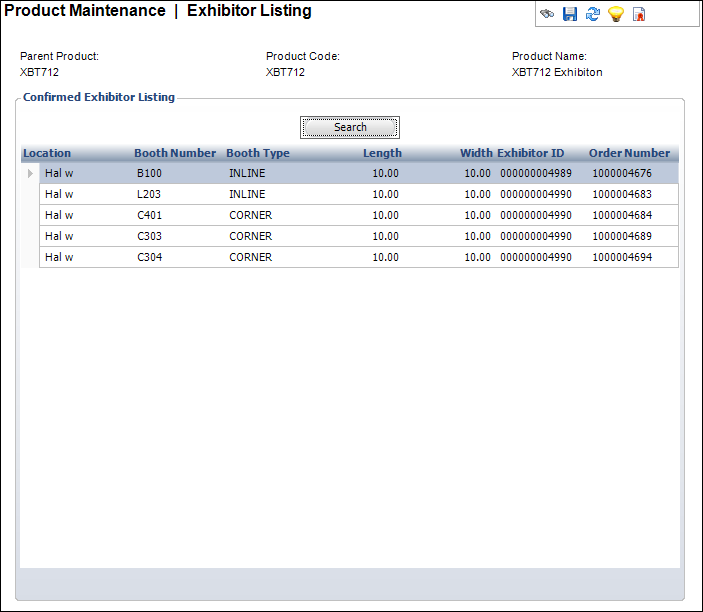Sort by Width column header
The height and width of the screenshot is (612, 703).
[476, 153]
